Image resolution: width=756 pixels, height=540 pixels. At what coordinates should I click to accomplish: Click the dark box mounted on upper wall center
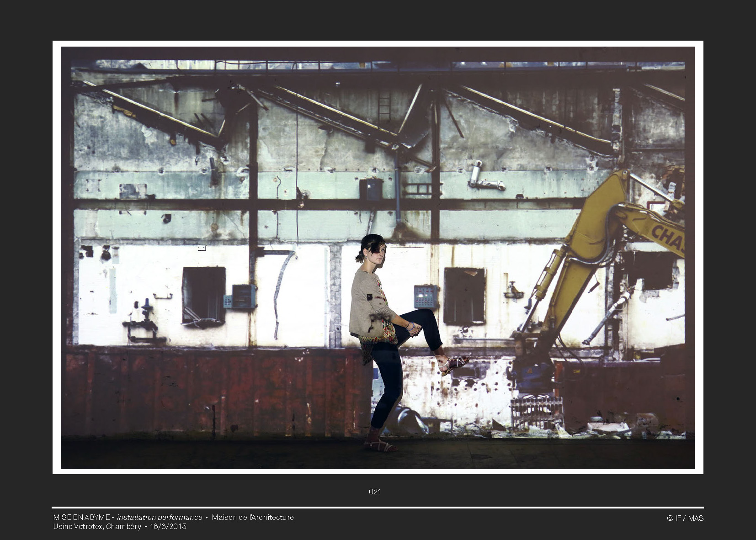click(371, 189)
